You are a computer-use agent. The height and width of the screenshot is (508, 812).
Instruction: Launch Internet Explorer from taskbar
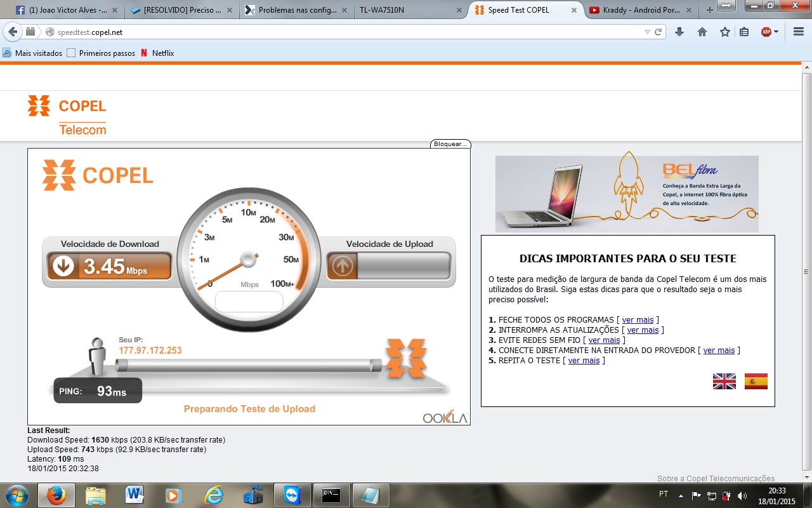pyautogui.click(x=214, y=495)
